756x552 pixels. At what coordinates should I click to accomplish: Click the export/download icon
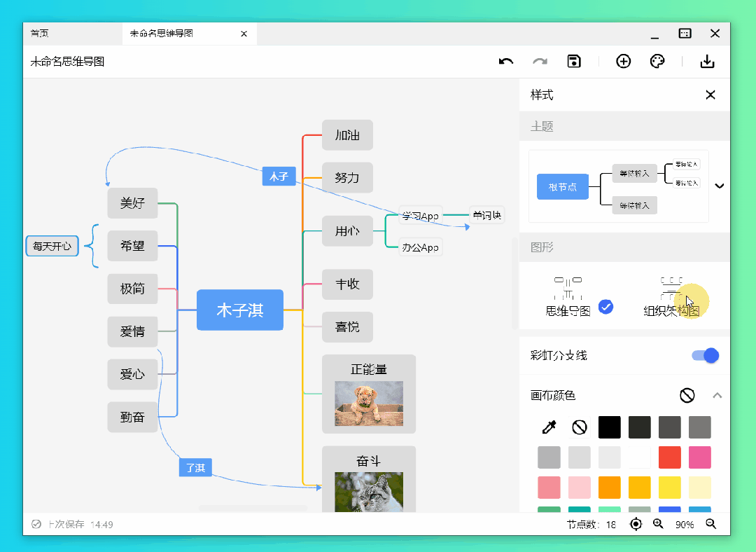pyautogui.click(x=707, y=62)
